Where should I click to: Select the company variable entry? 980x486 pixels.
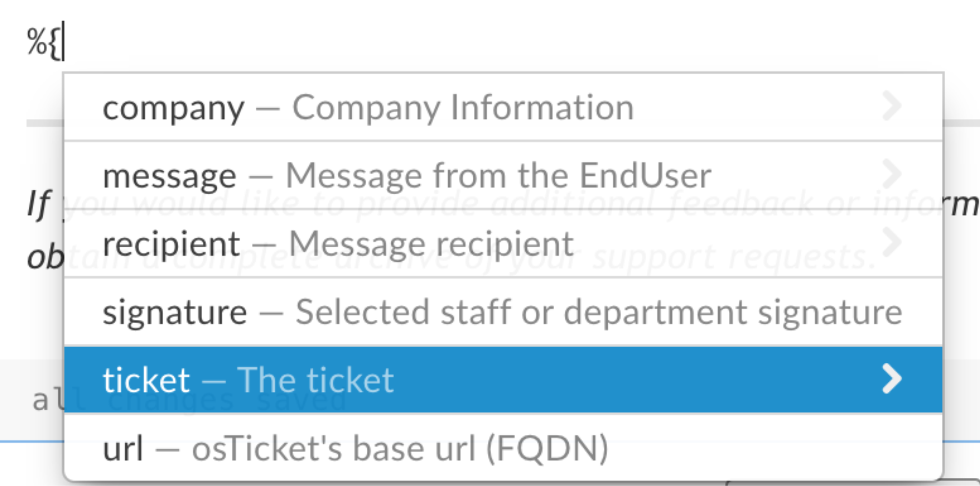174,107
